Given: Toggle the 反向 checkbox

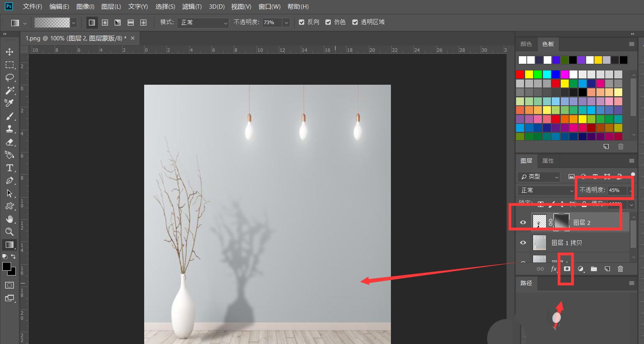Looking at the screenshot, I should (x=301, y=22).
